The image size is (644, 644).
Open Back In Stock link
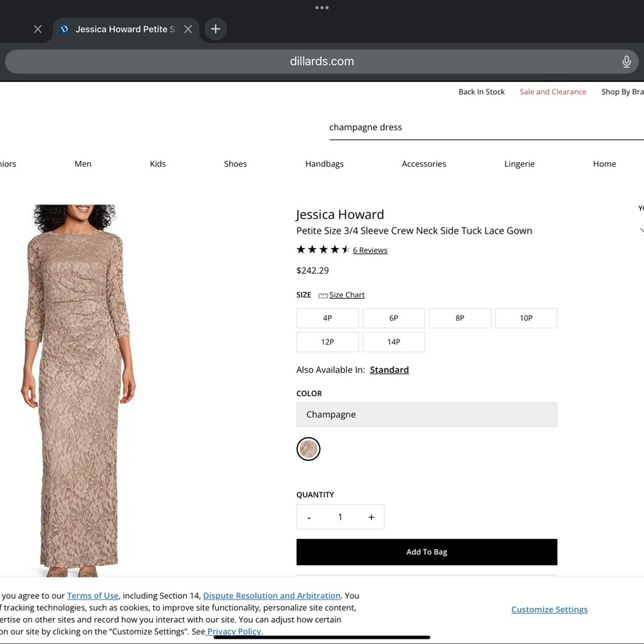pyautogui.click(x=481, y=92)
